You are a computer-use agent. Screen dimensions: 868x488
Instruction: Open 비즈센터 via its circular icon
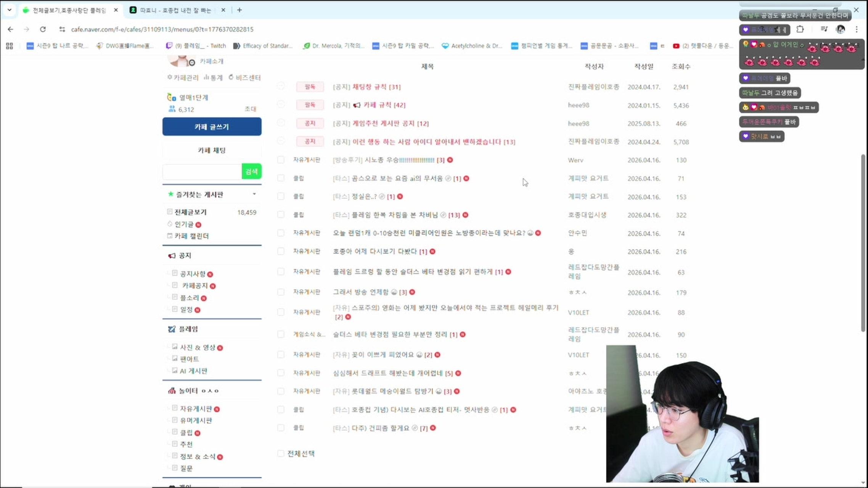230,77
